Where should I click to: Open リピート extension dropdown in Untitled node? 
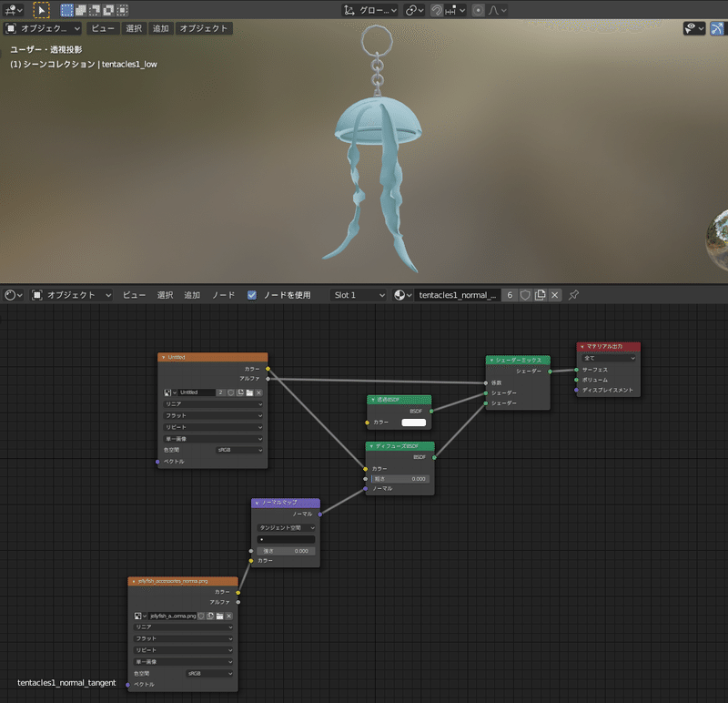pos(213,427)
